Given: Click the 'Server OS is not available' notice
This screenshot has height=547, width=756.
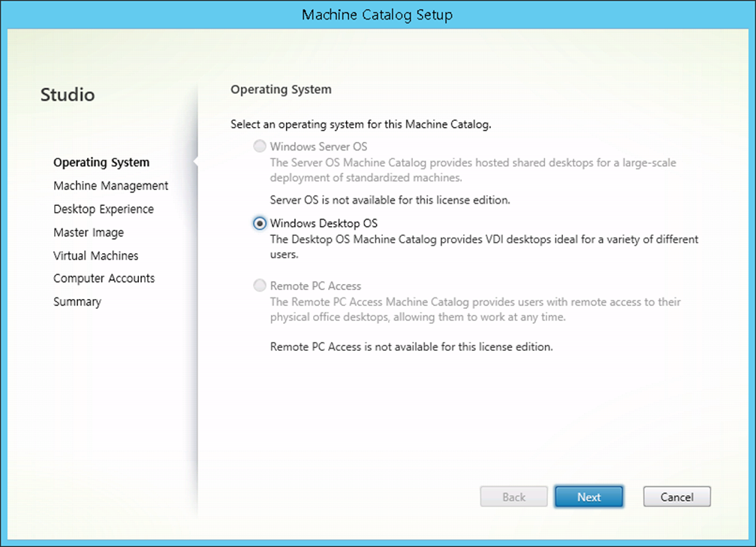Looking at the screenshot, I should click(x=390, y=200).
